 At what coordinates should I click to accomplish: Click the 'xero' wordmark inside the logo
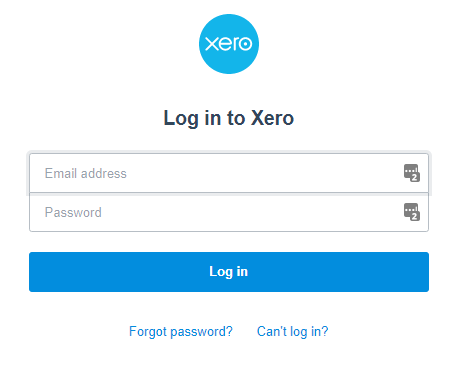point(229,44)
